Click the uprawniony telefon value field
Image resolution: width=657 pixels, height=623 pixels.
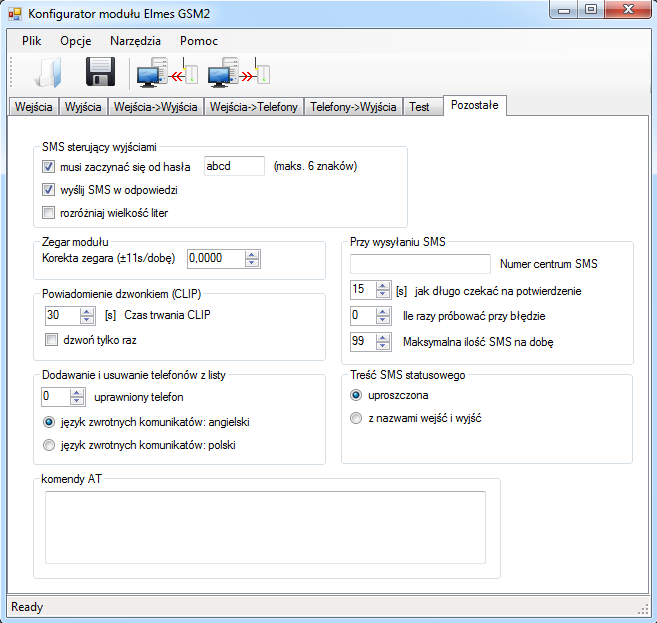pos(56,397)
